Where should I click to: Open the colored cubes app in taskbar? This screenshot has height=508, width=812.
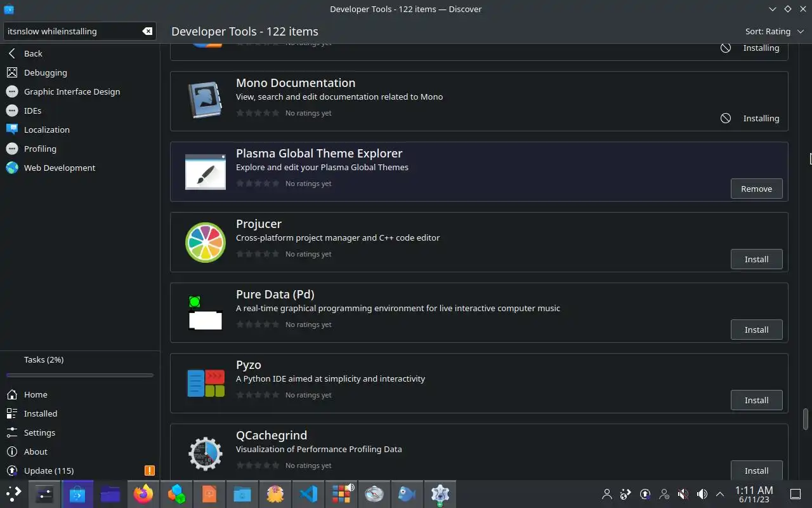click(176, 493)
